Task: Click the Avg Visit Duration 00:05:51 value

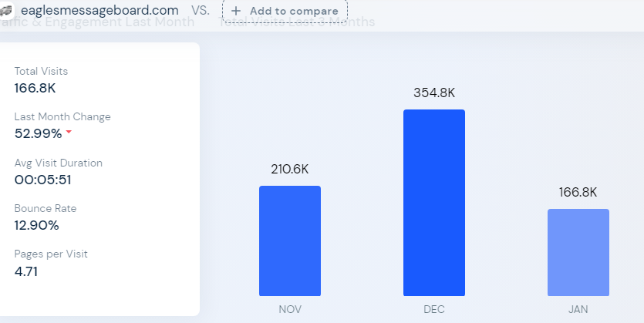Action: pyautogui.click(x=42, y=180)
